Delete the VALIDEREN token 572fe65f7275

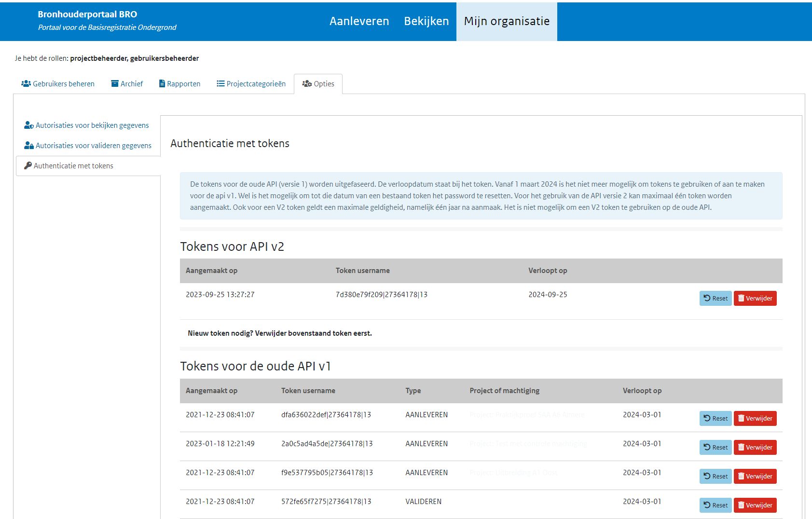click(755, 505)
